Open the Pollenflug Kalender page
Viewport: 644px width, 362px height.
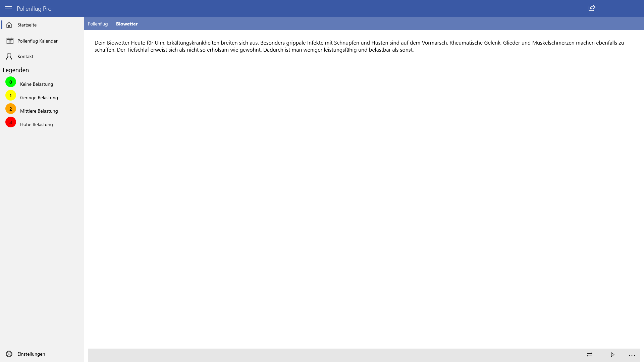pos(38,41)
